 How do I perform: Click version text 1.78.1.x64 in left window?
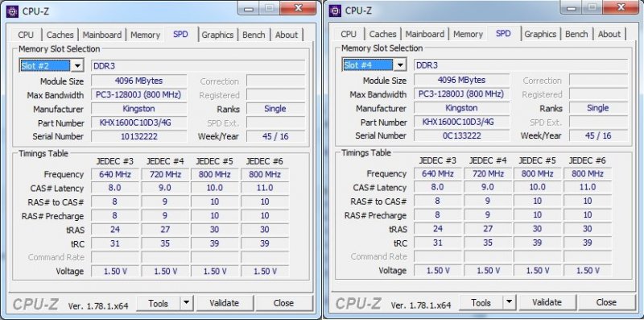tap(98, 306)
